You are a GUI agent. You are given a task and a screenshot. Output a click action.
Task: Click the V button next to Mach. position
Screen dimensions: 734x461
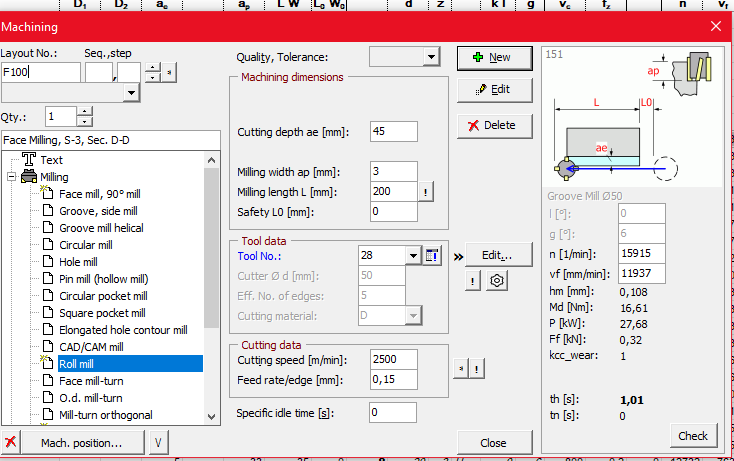[158, 443]
